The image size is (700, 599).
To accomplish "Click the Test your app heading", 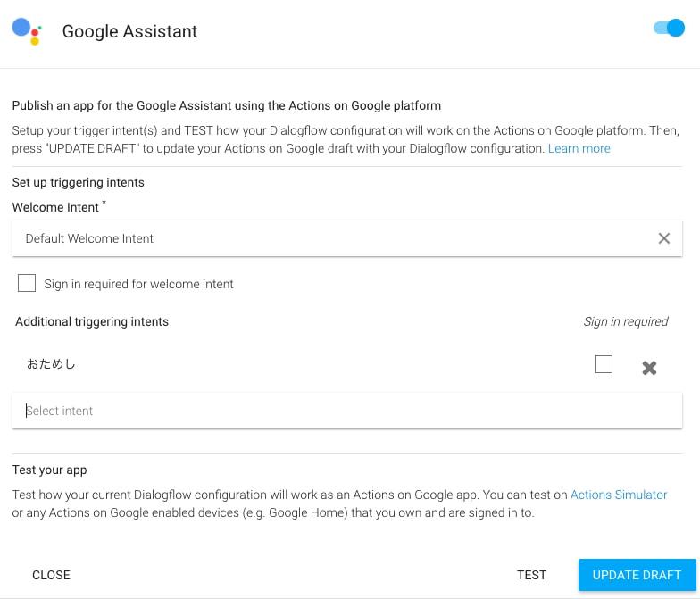I will [x=50, y=470].
